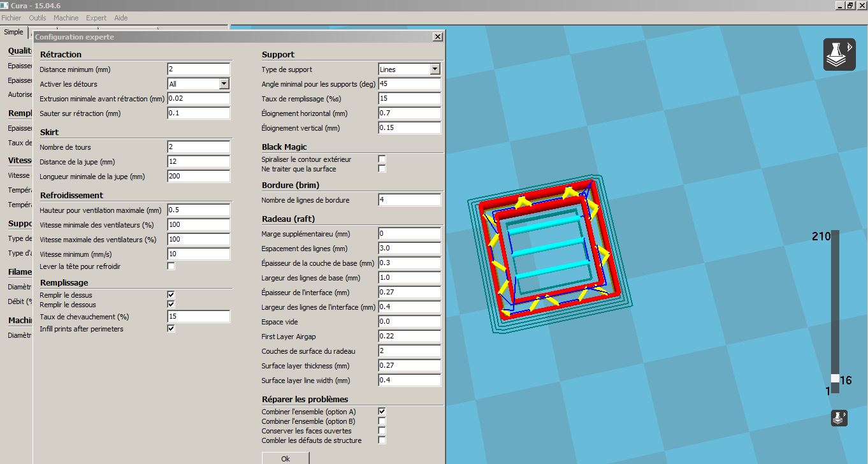Image resolution: width=868 pixels, height=464 pixels.
Task: Enable 'Lever la tête pour refroidir' checkbox
Action: tap(171, 266)
